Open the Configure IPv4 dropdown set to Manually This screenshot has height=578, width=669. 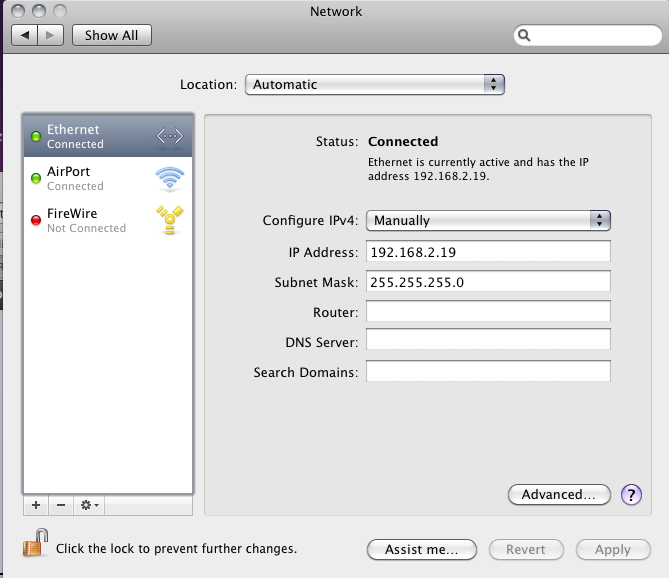click(488, 220)
